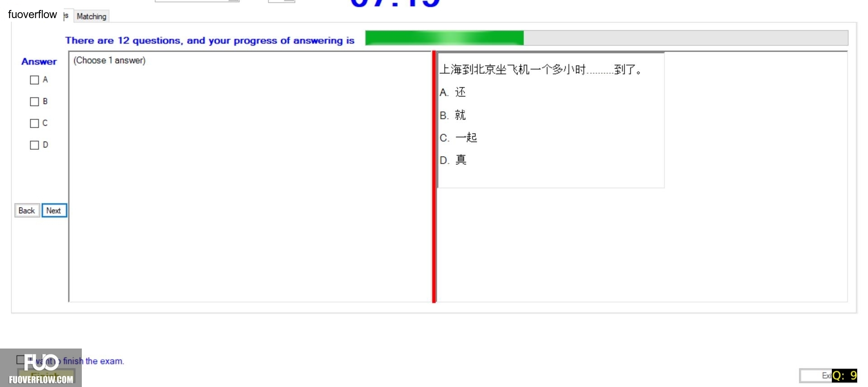Click the green answering progress bar
Viewport: 868px width, 387px height.
[606, 38]
